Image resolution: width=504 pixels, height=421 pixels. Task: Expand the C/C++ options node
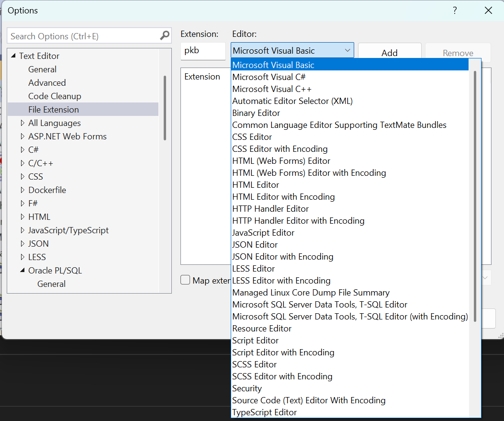[x=22, y=163]
